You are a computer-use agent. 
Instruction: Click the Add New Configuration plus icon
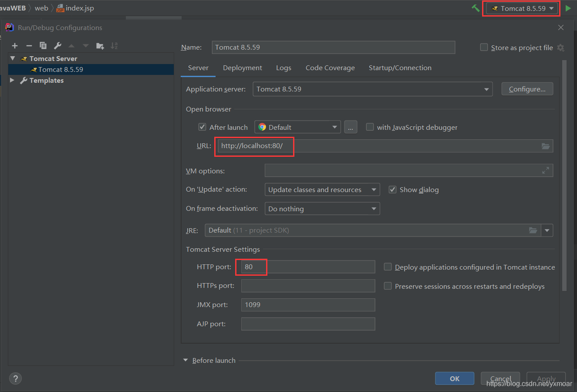15,46
